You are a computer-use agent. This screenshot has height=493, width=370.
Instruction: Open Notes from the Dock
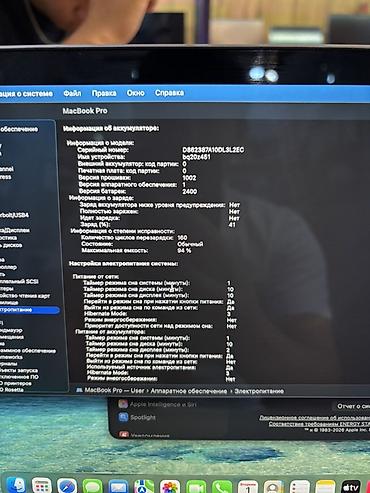coord(325,487)
